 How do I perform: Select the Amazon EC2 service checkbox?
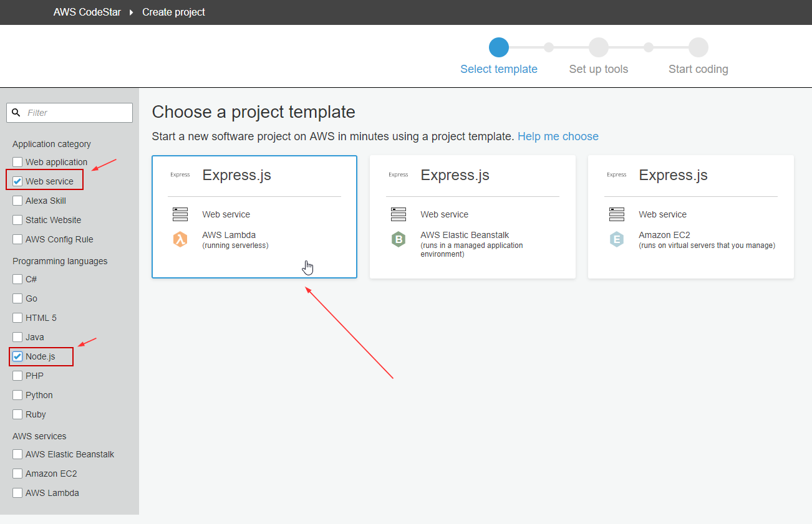click(17, 474)
